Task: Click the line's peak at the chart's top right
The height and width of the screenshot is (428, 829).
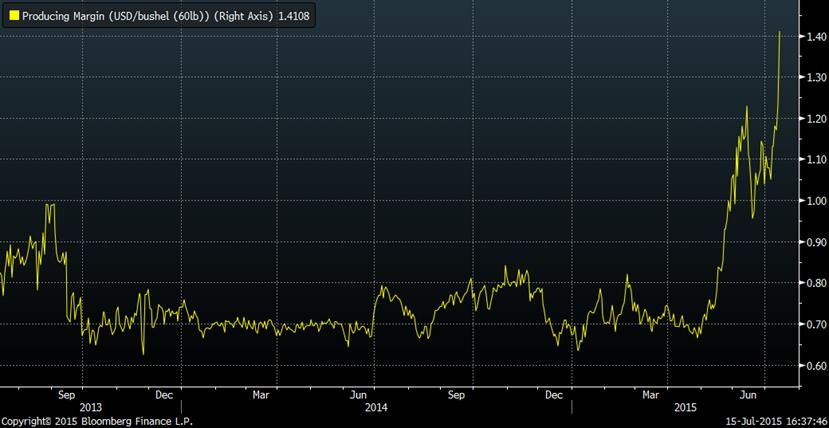Action: tap(780, 32)
